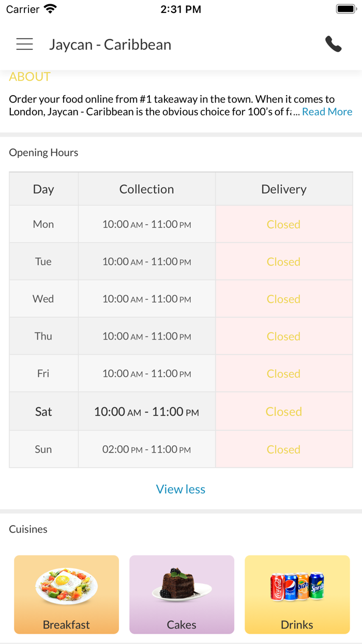This screenshot has height=644, width=362.
Task: Select the Saturday row day cell
Action: [43, 412]
